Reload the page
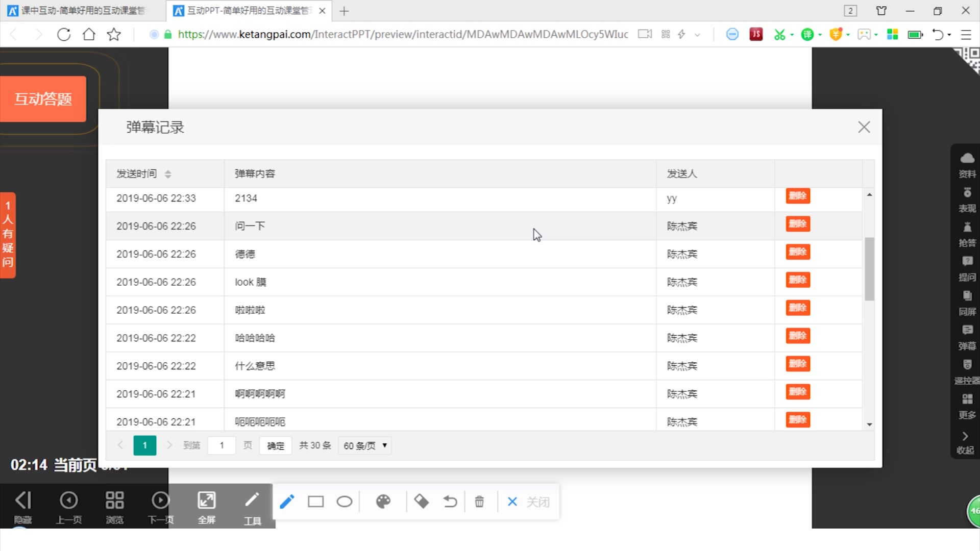Screen dimensions: 980x551 click(x=64, y=35)
